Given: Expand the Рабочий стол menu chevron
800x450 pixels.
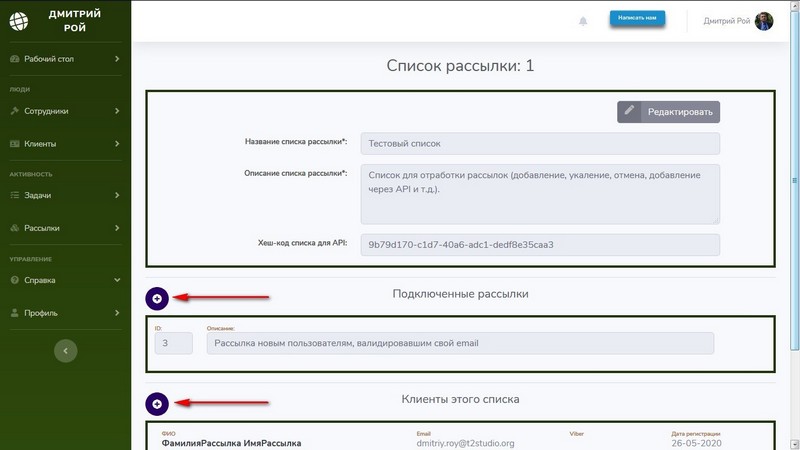Looking at the screenshot, I should pyautogui.click(x=117, y=59).
